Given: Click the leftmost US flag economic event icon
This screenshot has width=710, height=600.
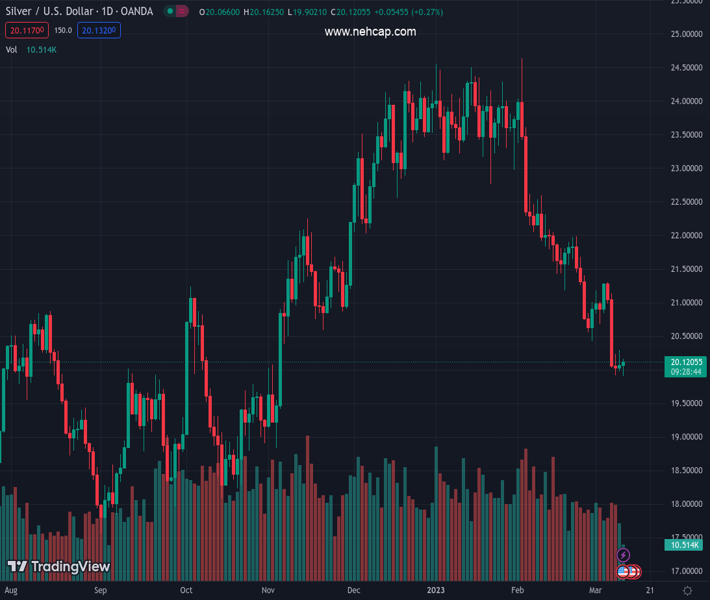Looking at the screenshot, I should 623,572.
